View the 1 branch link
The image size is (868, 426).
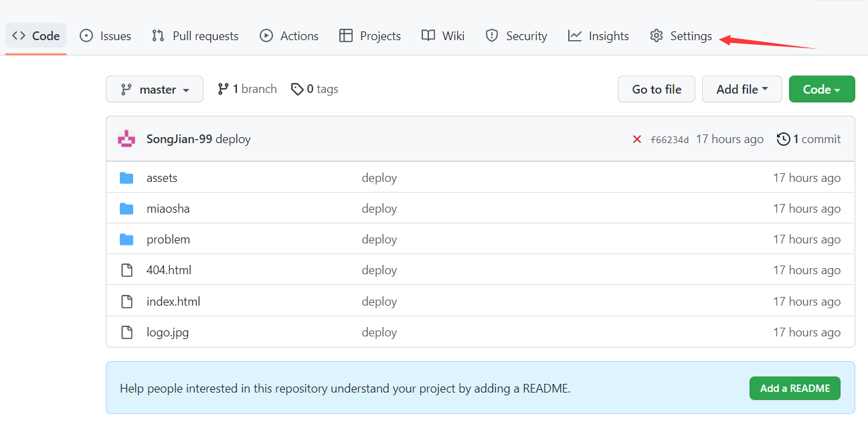(x=247, y=89)
